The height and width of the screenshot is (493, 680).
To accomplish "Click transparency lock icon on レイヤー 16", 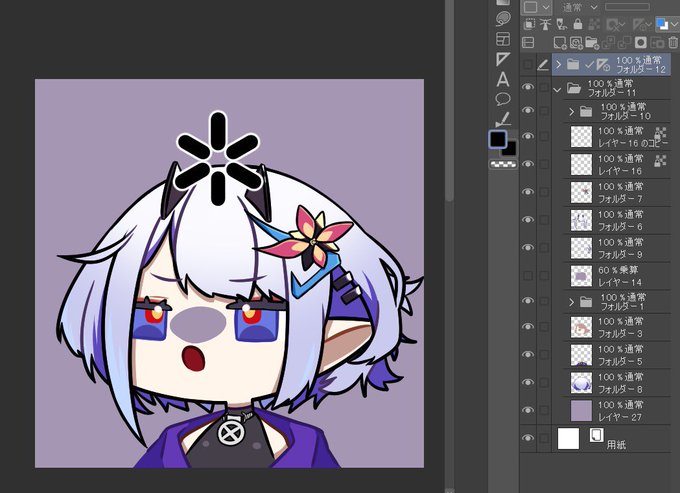I will pyautogui.click(x=660, y=161).
